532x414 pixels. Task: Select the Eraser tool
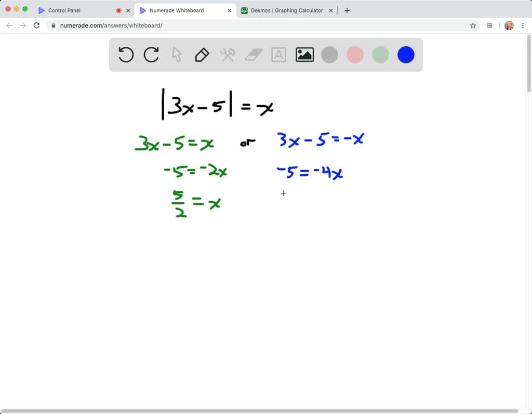(253, 54)
